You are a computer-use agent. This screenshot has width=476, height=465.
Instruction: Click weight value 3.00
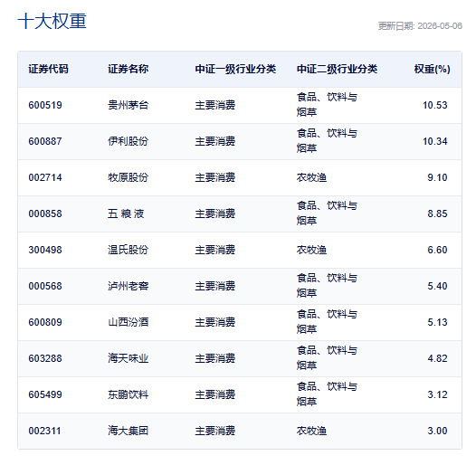click(x=437, y=431)
